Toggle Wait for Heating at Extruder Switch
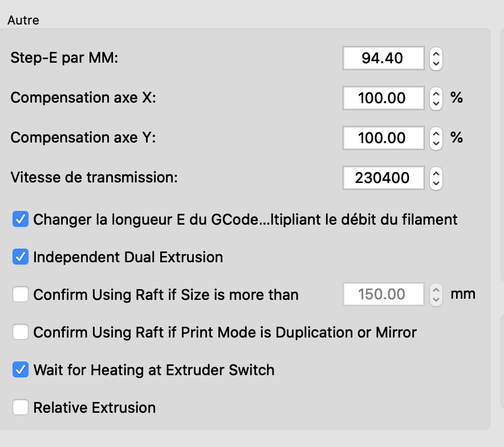 pos(21,370)
